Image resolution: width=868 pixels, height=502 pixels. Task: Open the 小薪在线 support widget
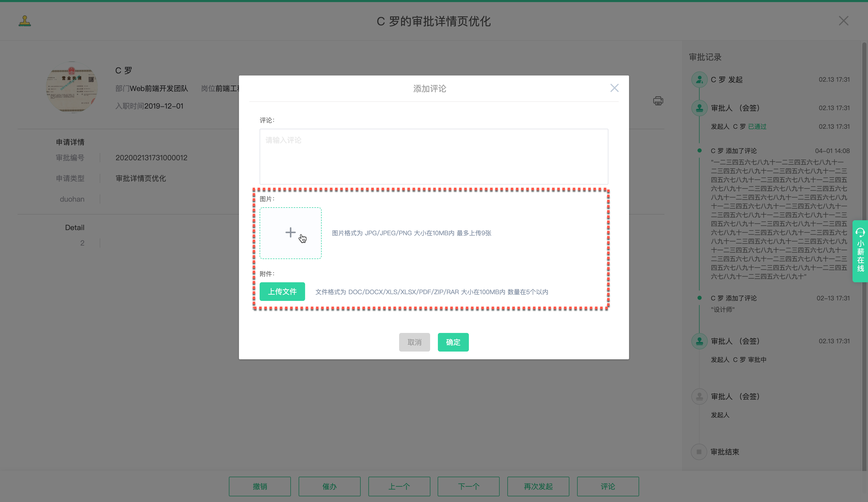click(860, 251)
